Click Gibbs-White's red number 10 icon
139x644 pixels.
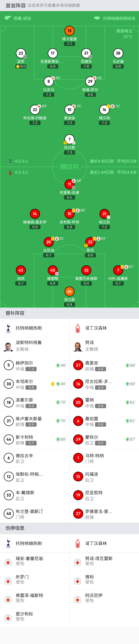tap(69, 214)
